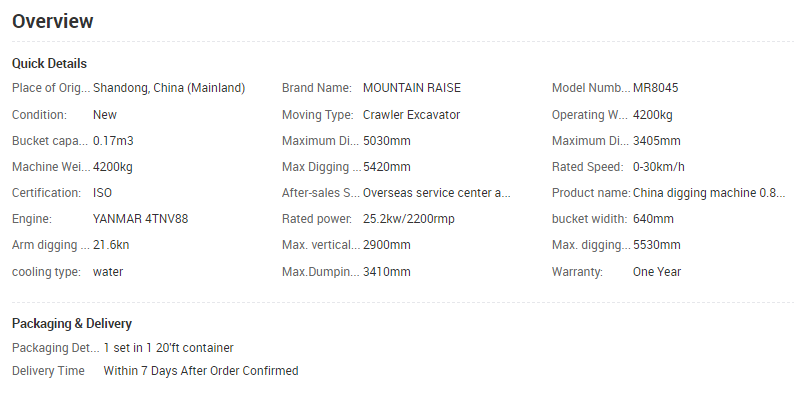
Task: Click the One Year warranty value
Action: coord(657,272)
